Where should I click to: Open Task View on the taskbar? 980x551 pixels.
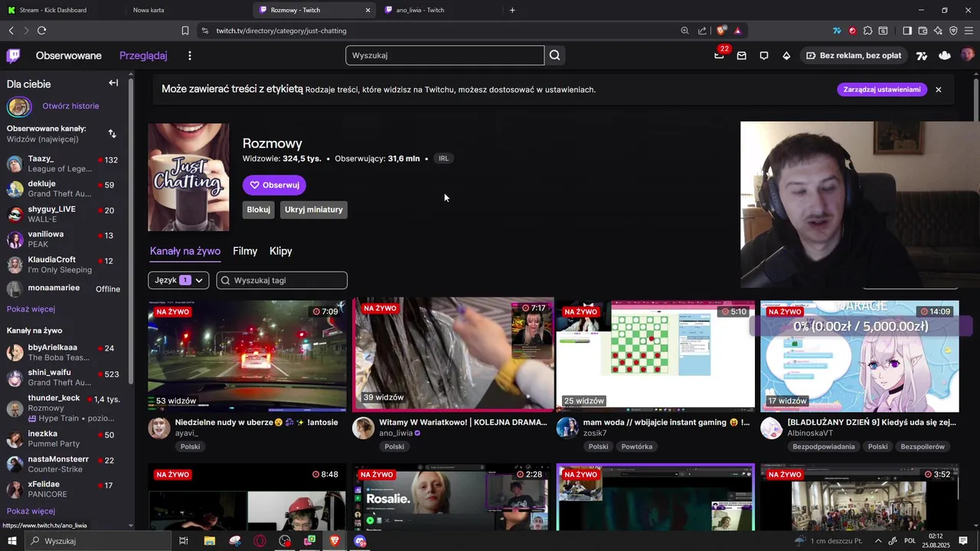pyautogui.click(x=184, y=541)
